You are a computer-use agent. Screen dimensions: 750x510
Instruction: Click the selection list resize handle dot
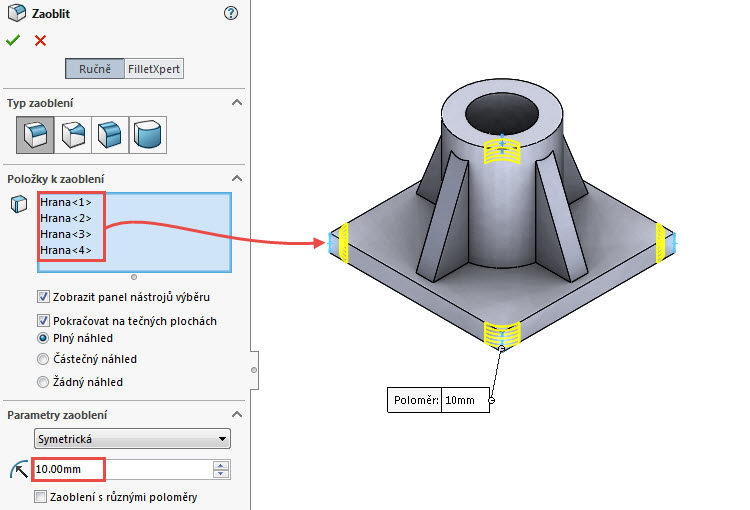(x=134, y=277)
